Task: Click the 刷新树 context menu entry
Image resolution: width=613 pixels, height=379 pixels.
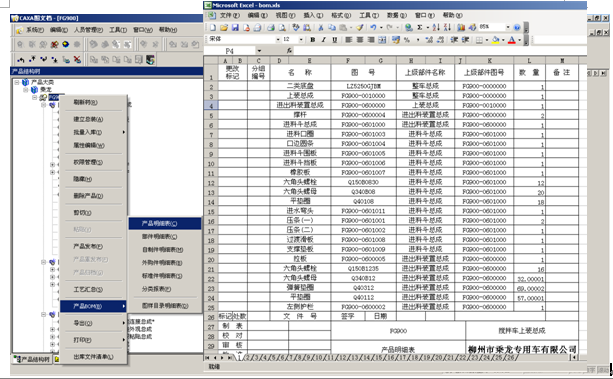Action: click(x=86, y=102)
